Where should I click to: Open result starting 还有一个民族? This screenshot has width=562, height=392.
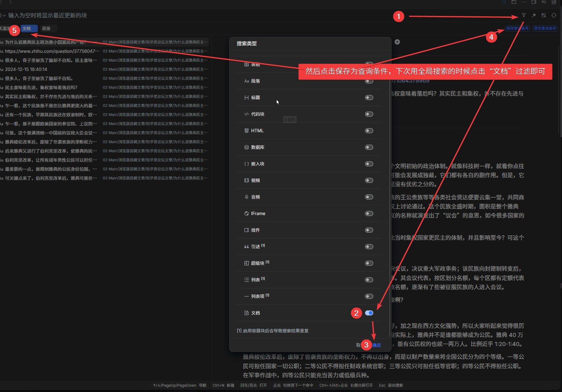104,115
